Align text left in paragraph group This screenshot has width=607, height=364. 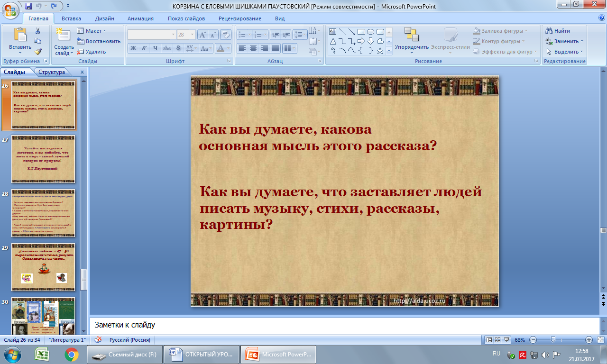242,48
